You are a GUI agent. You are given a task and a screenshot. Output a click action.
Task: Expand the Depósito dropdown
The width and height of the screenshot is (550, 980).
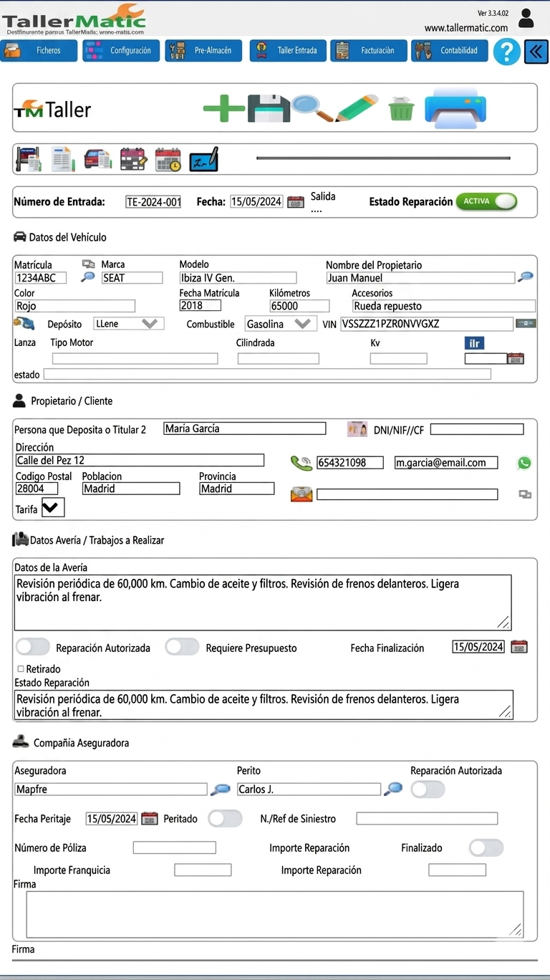tap(129, 324)
